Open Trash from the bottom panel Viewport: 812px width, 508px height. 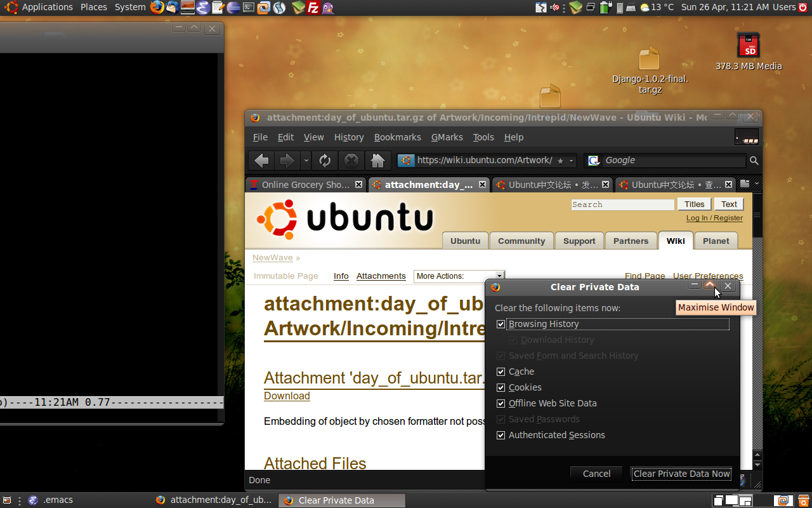pyautogui.click(x=804, y=500)
